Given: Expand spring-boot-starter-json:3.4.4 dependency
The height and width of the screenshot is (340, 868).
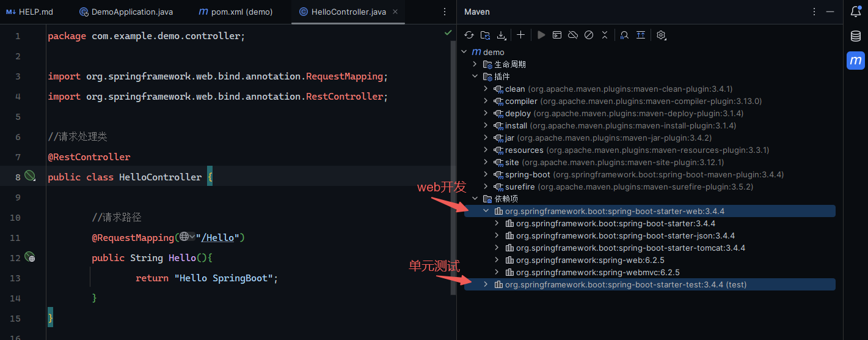Looking at the screenshot, I should [x=497, y=235].
